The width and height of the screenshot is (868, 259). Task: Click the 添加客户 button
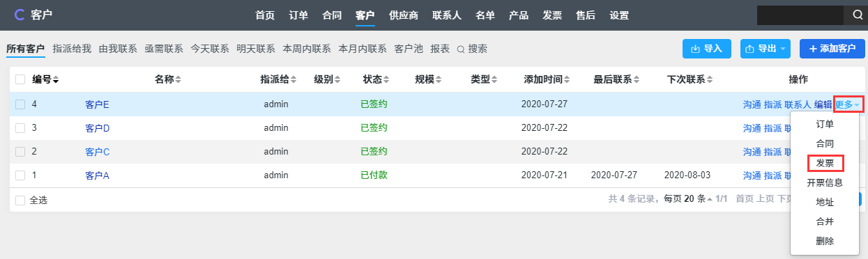[x=832, y=49]
